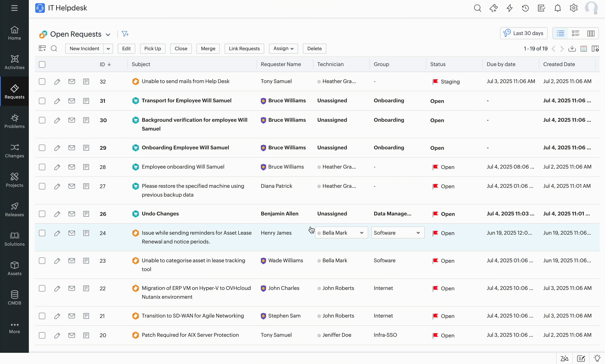The height and width of the screenshot is (364, 605).
Task: Tick the checkbox next to request 20
Action: coord(42,335)
